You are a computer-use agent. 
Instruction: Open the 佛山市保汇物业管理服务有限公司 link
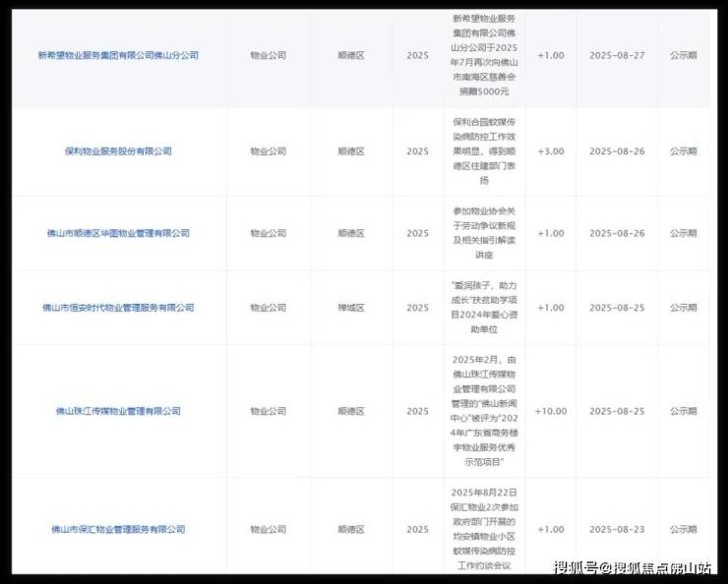click(118, 529)
